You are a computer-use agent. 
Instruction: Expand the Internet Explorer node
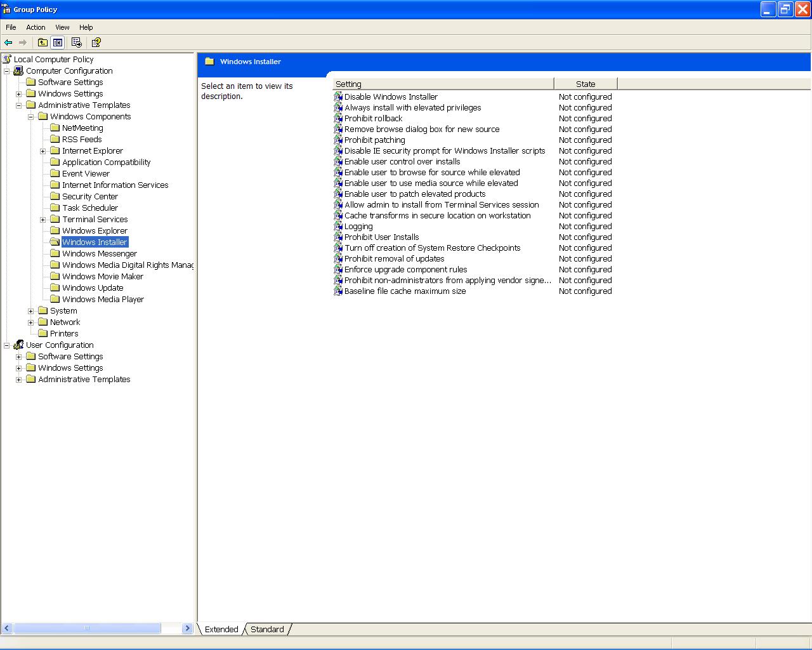point(43,151)
